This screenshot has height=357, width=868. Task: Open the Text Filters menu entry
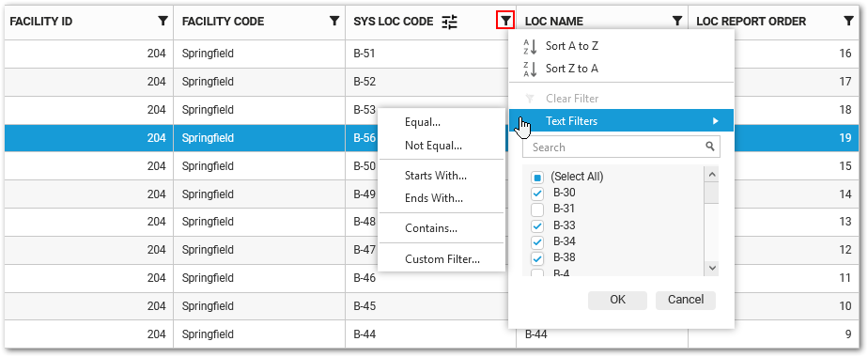(x=621, y=120)
